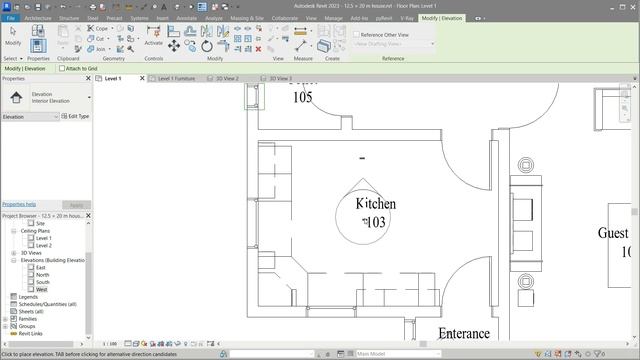
Task: Expand the Groups tree node
Action: (x=5, y=327)
